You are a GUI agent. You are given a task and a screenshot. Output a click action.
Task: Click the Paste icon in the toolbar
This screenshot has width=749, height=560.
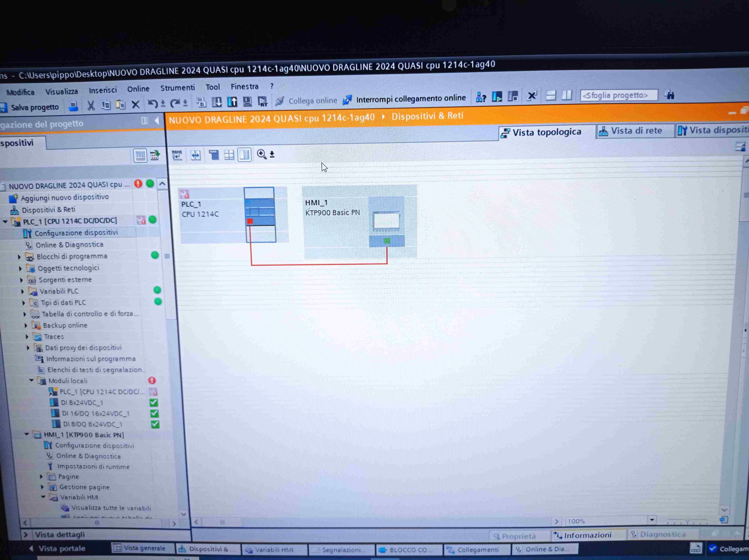tap(120, 105)
